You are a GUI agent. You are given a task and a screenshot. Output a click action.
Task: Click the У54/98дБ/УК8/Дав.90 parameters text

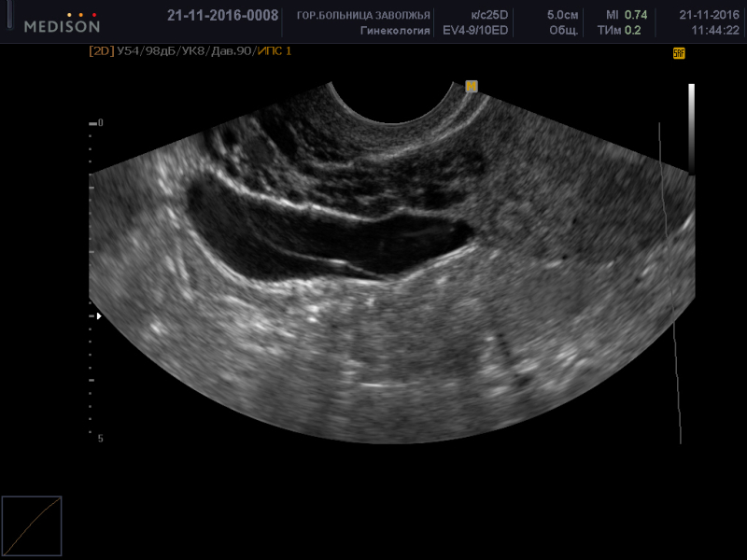(184, 51)
